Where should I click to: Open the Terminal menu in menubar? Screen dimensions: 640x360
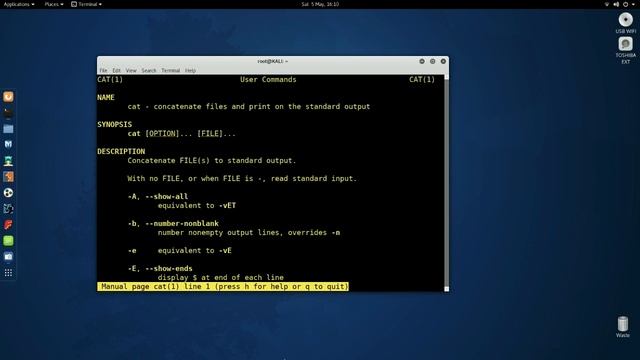point(171,71)
